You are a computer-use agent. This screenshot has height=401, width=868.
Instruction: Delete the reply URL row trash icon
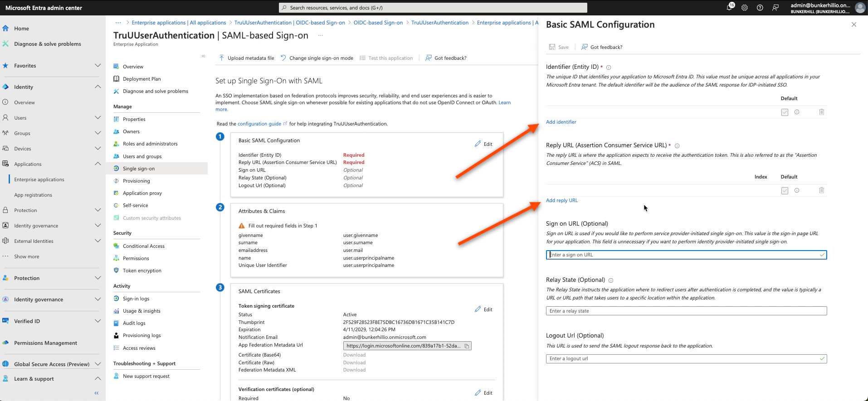point(821,190)
